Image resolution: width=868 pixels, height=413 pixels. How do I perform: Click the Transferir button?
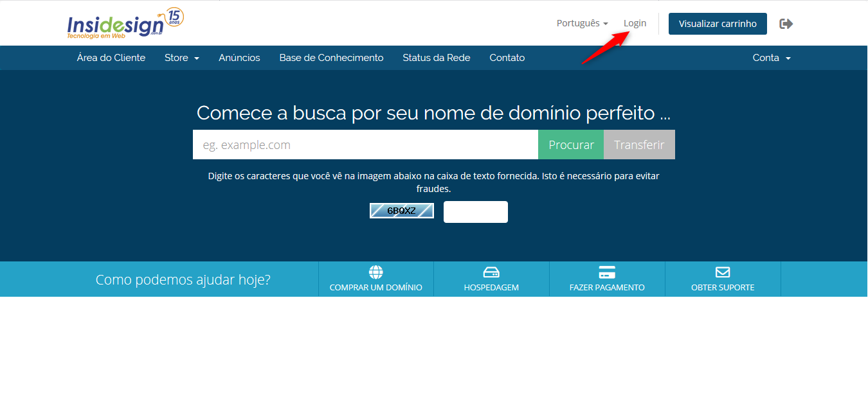[639, 145]
